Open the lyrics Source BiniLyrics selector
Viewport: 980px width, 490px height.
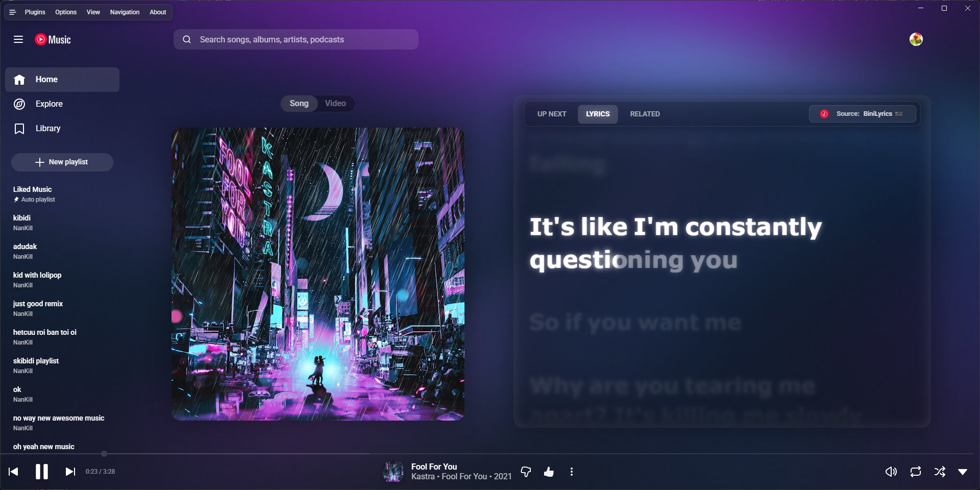click(863, 114)
